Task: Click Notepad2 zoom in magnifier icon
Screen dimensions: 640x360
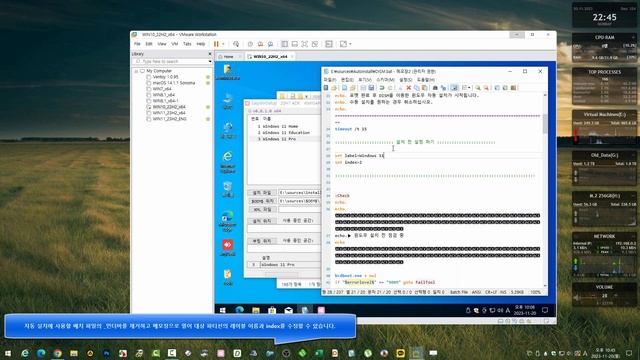Action: 478,88
